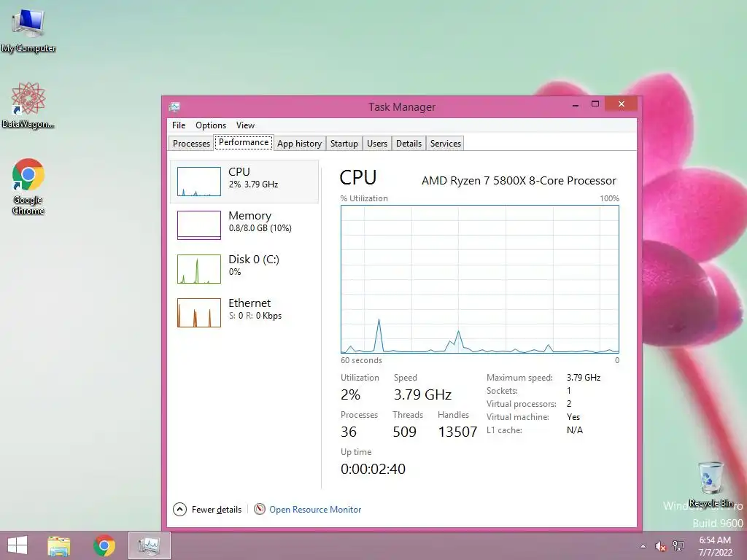Click the Memory resource label
The image size is (747, 560).
(249, 216)
